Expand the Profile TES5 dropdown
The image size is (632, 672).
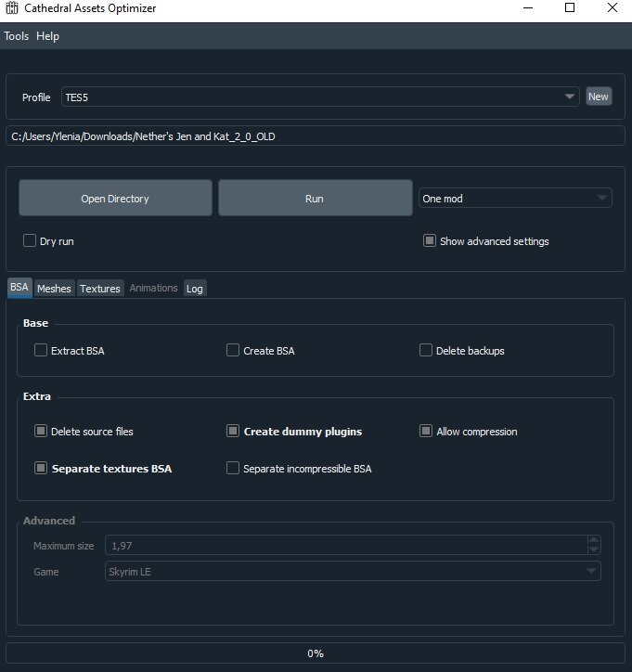click(x=320, y=97)
